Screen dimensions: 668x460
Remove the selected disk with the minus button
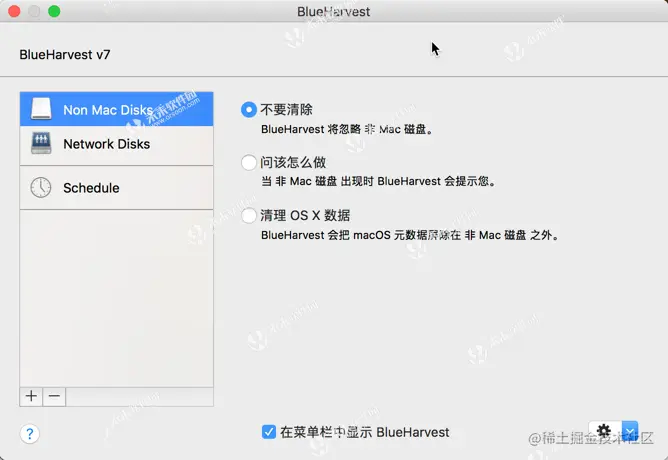coord(54,397)
